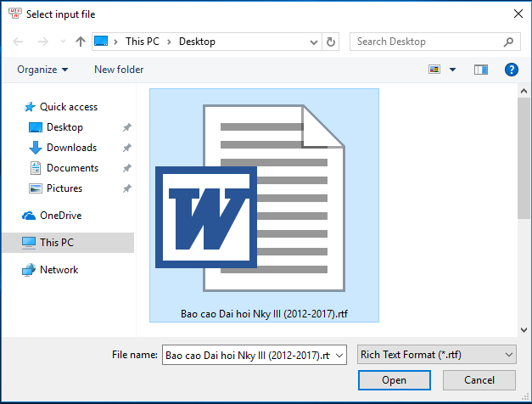The image size is (532, 404).
Task: Open the recent locations dropdown arrow
Action: 63,42
